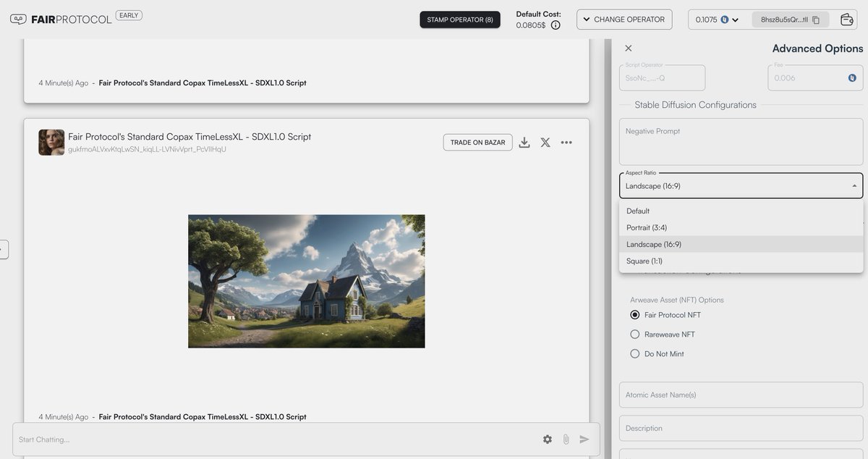Open the Change Operator menu

point(624,18)
